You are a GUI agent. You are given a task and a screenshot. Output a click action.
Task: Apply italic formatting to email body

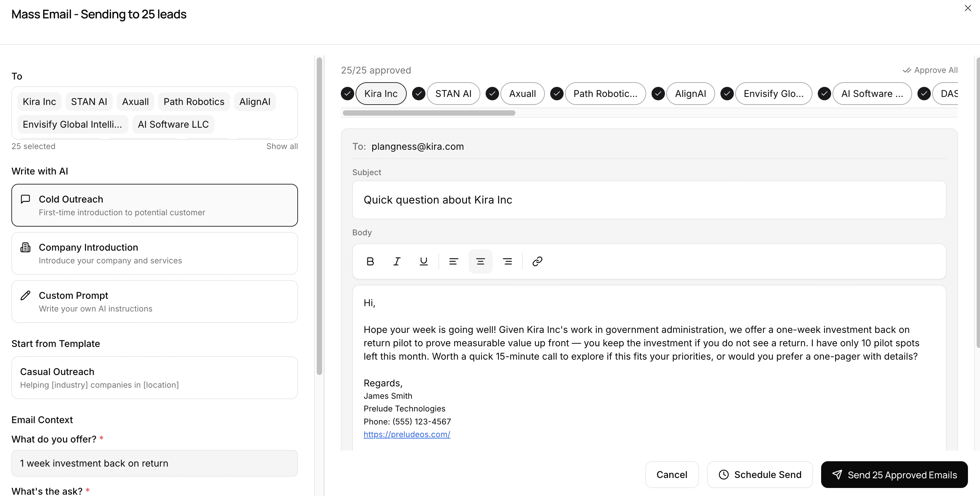pos(396,261)
